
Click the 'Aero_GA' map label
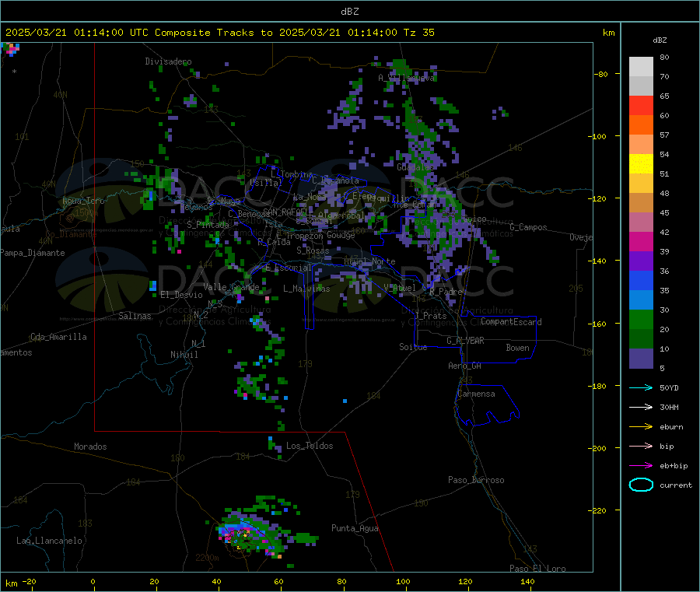(x=465, y=366)
